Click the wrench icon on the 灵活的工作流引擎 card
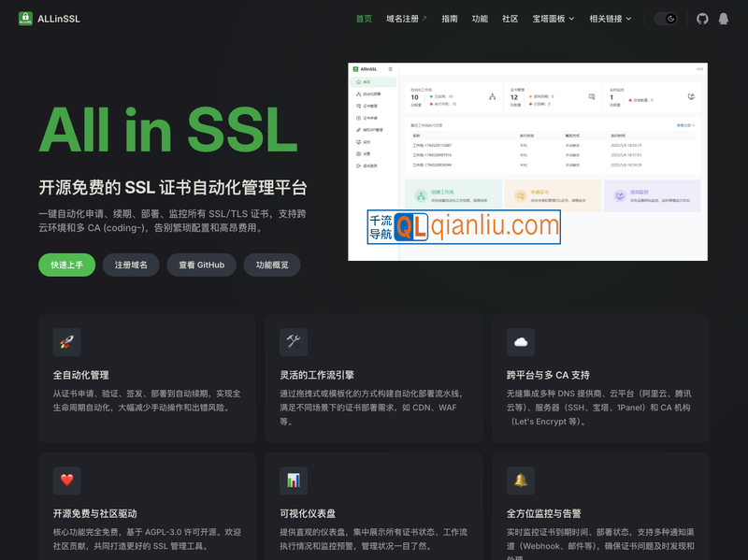The height and width of the screenshot is (560, 748). (x=293, y=342)
